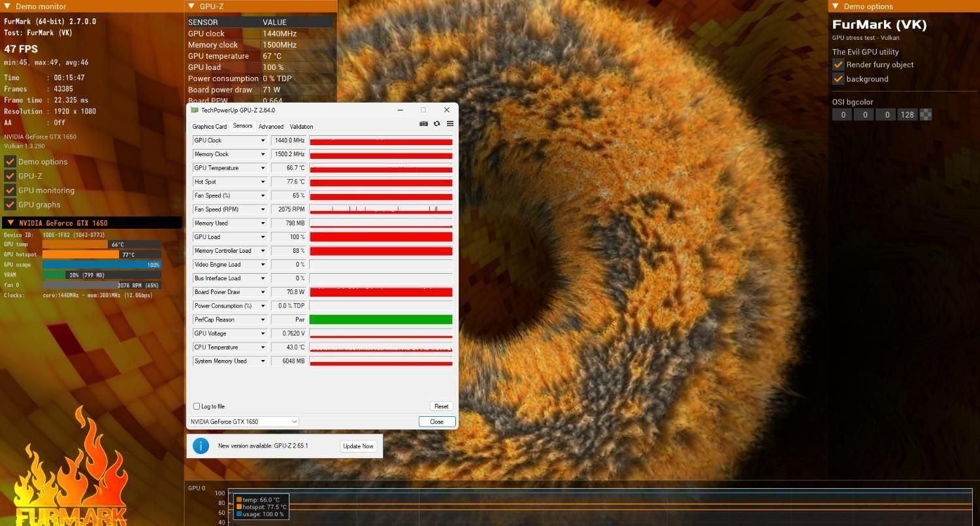Open the NVIDIA GeForce GTX 1650 device selector
This screenshot has width=980, height=526.
coord(244,421)
